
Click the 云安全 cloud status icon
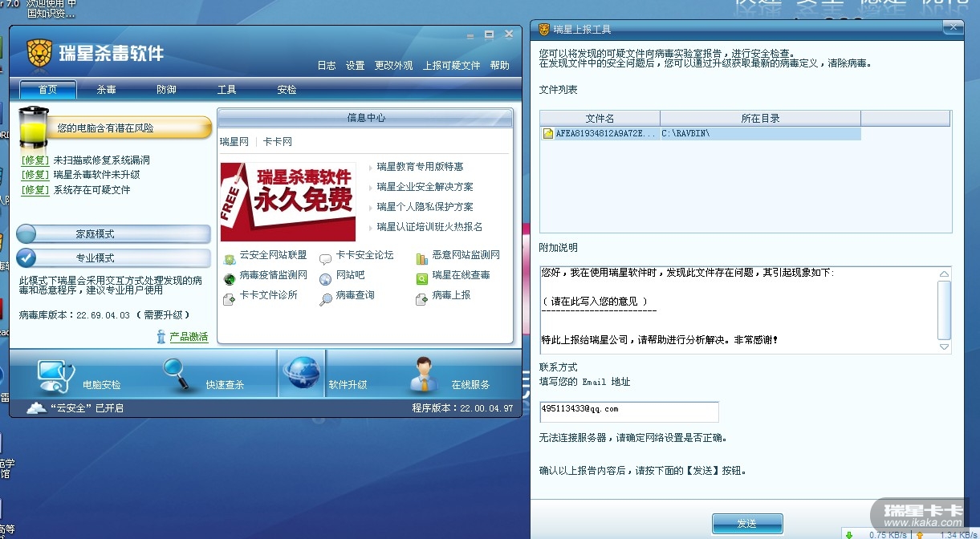[36, 408]
